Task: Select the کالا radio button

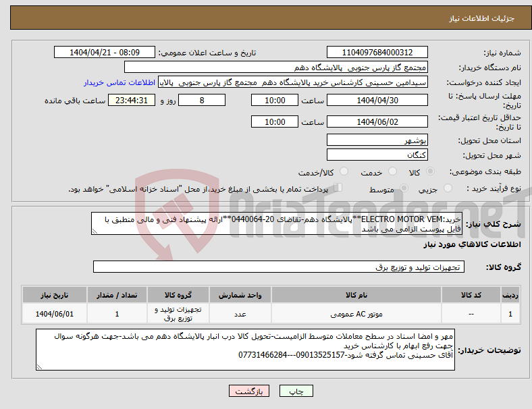Action: (x=430, y=171)
